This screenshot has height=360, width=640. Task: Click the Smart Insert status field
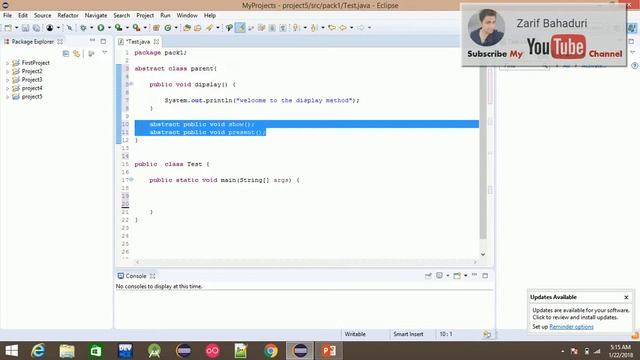[x=408, y=334]
